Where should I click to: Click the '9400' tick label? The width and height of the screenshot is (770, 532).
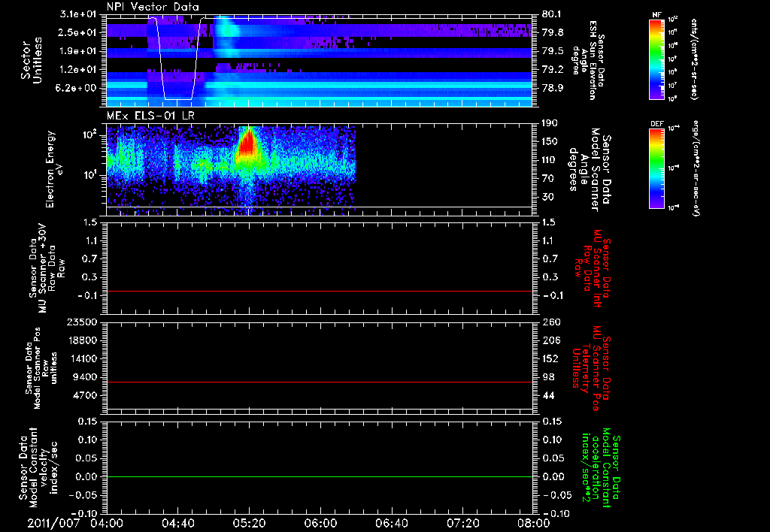87,377
